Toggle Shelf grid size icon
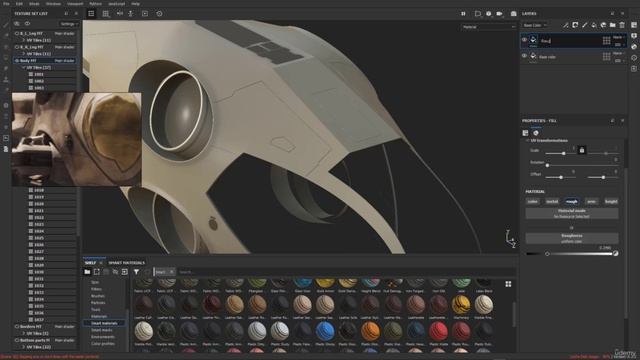This screenshot has height=360, width=640. coord(508,284)
